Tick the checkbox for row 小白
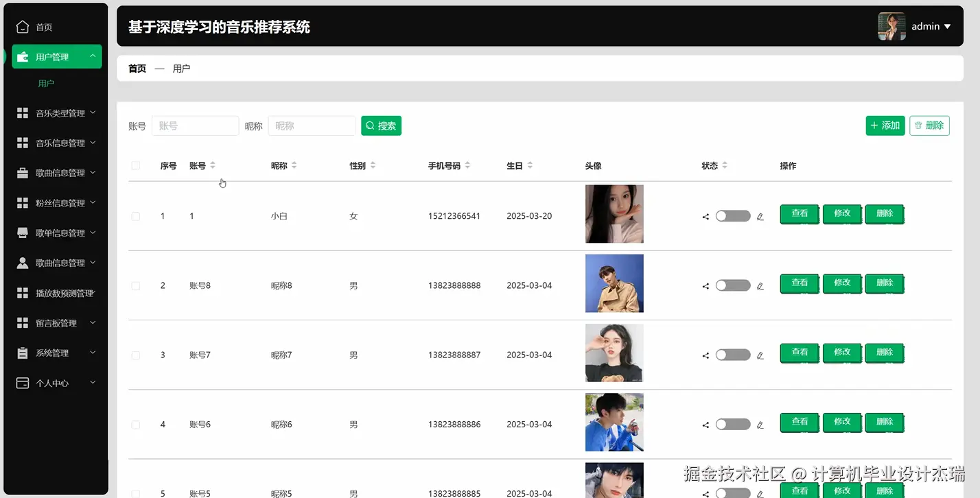980x498 pixels. [135, 216]
